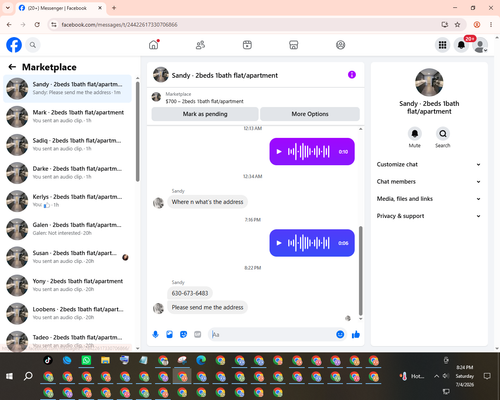
Task: Click the waveform of the 0:06 audio clip
Action: pyautogui.click(x=309, y=243)
